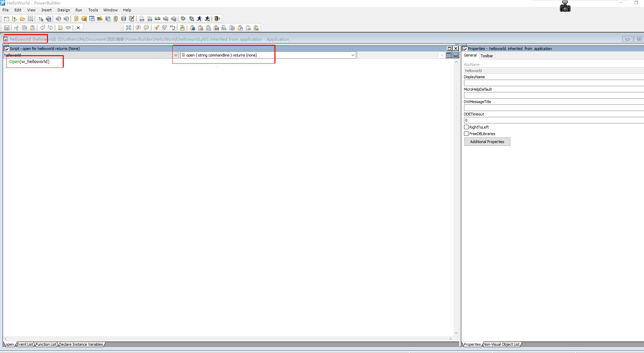The height and width of the screenshot is (353, 644).
Task: Click the Deploy truck icon
Action: [158, 19]
